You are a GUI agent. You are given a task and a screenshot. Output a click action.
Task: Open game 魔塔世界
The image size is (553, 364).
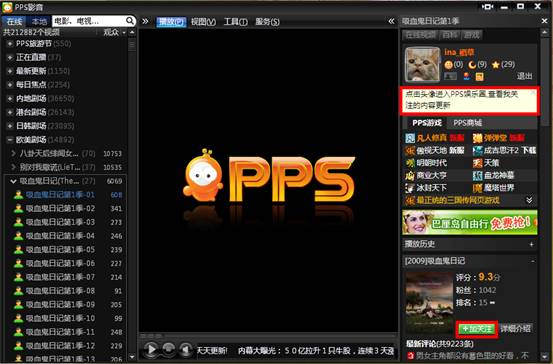point(499,188)
